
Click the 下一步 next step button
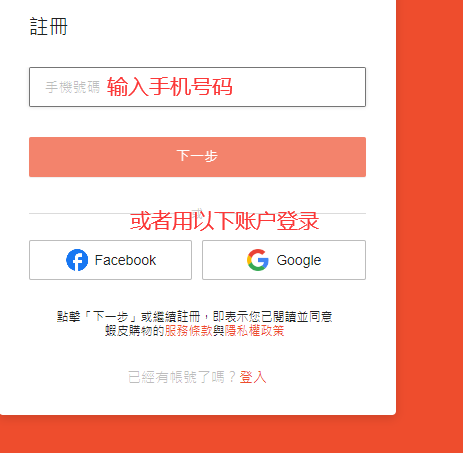tap(197, 157)
